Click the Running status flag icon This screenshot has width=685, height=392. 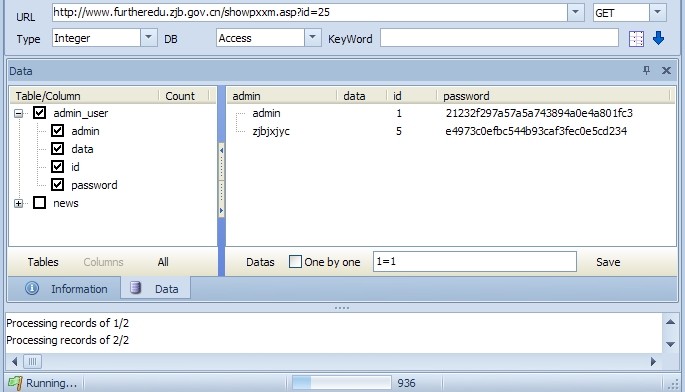click(x=15, y=383)
